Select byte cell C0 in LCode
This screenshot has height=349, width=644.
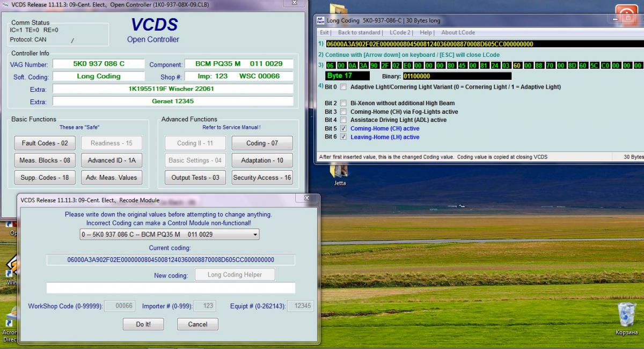tap(605, 66)
